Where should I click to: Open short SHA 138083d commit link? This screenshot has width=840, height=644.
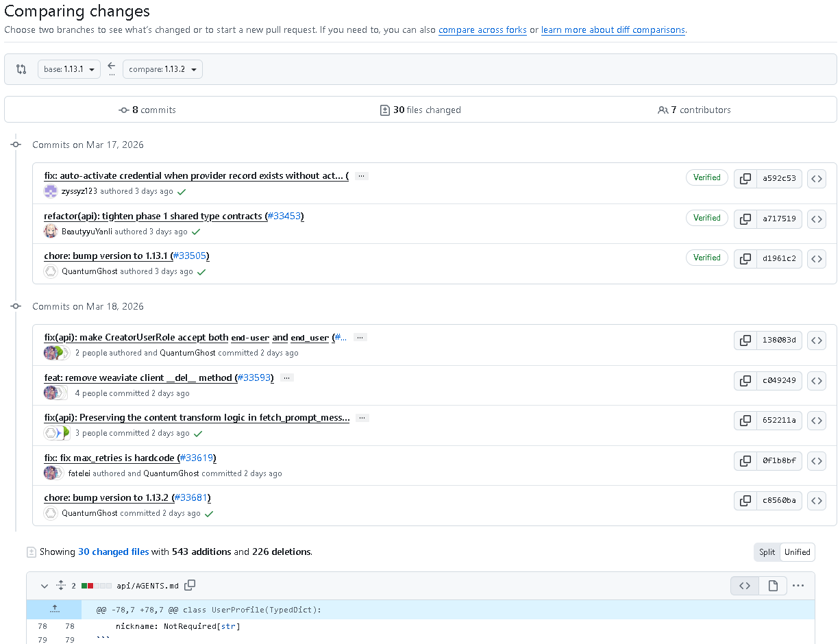coord(779,340)
